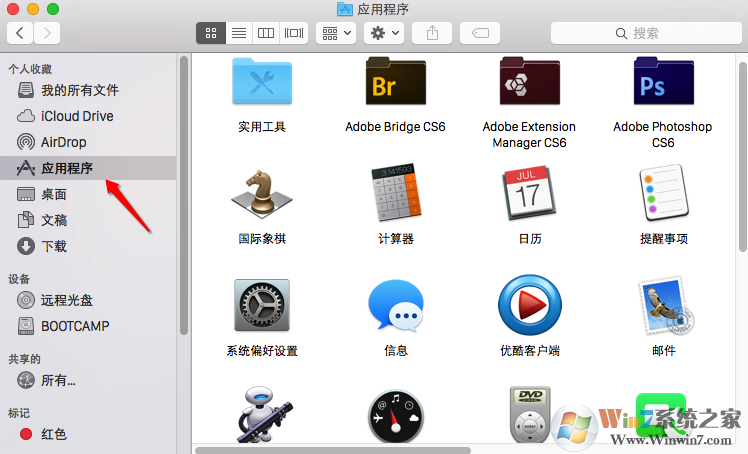Launch the 国际象棋 chess app
Image resolution: width=748 pixels, height=454 pixels.
[x=262, y=194]
